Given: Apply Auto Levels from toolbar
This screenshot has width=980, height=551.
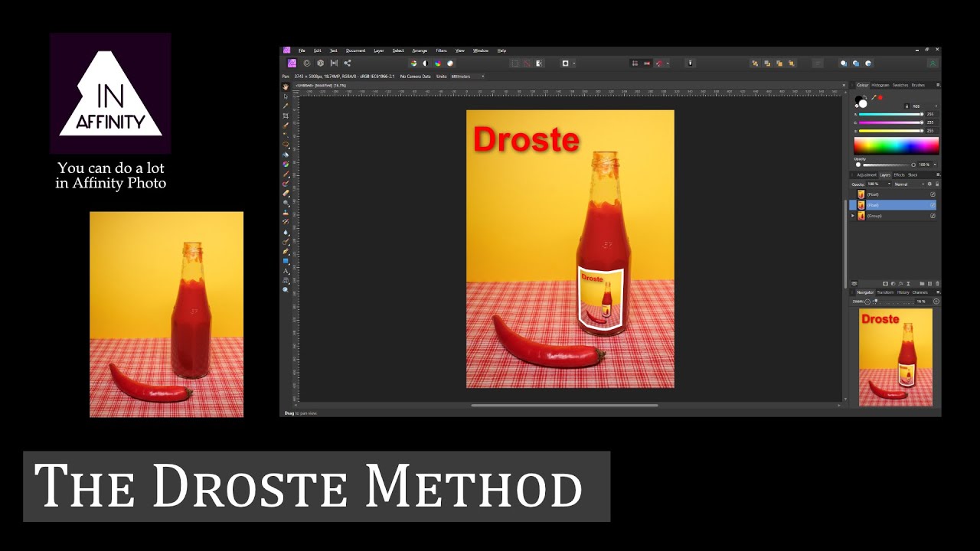Looking at the screenshot, I should (x=413, y=64).
